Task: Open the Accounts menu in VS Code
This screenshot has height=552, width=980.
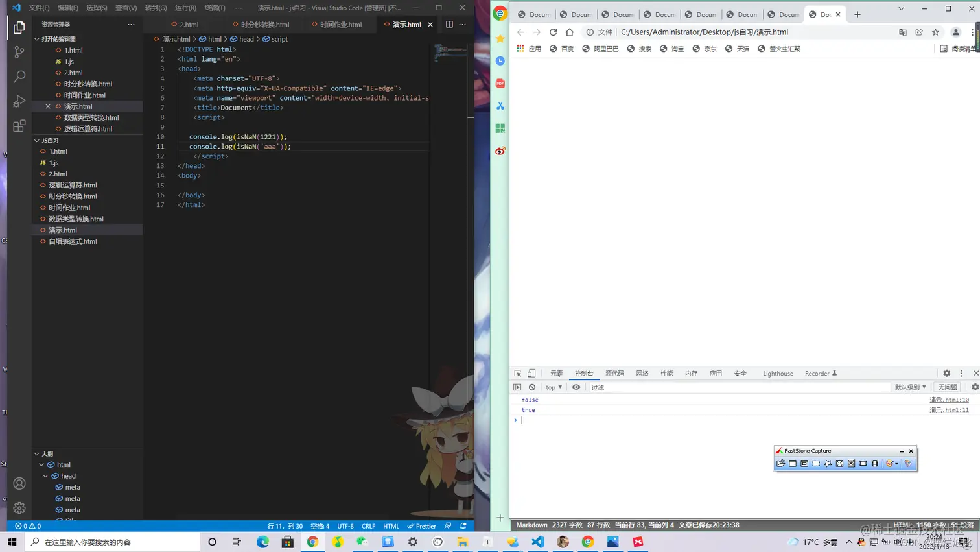Action: 19,484
